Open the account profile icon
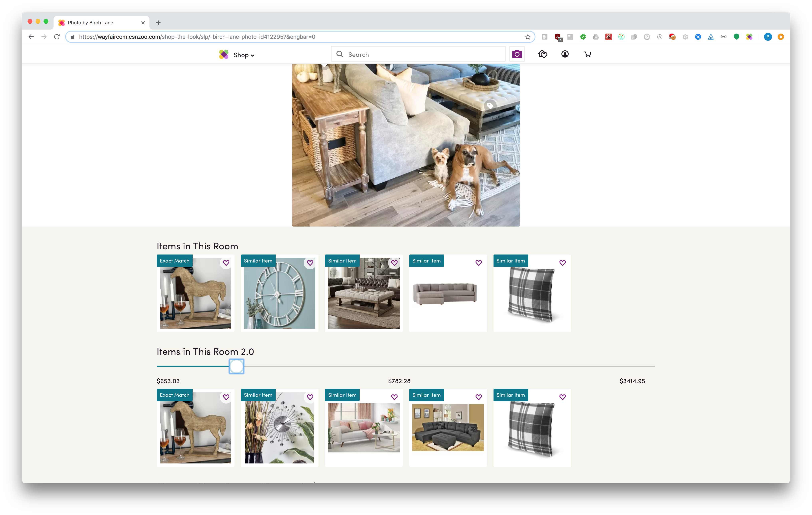The width and height of the screenshot is (812, 515). 565,54
